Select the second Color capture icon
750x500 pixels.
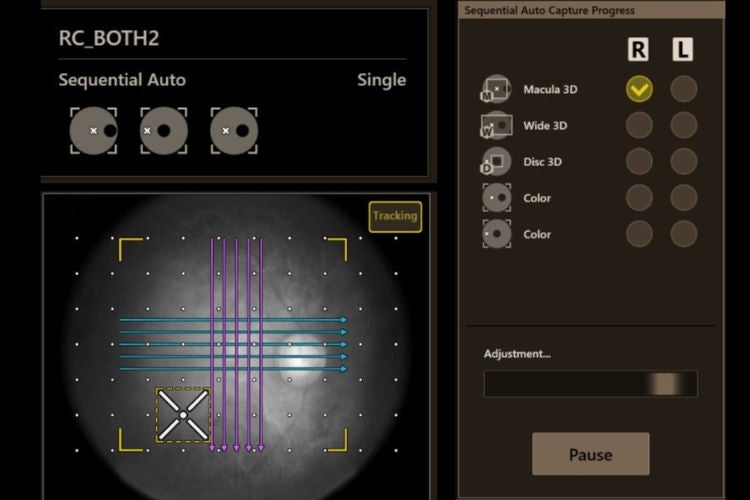tap(496, 234)
